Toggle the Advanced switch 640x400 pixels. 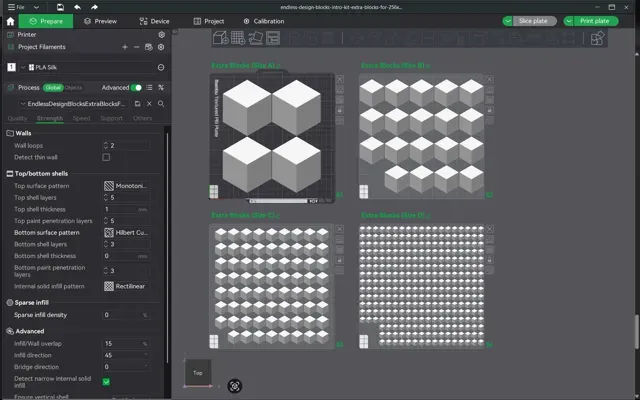(136, 87)
